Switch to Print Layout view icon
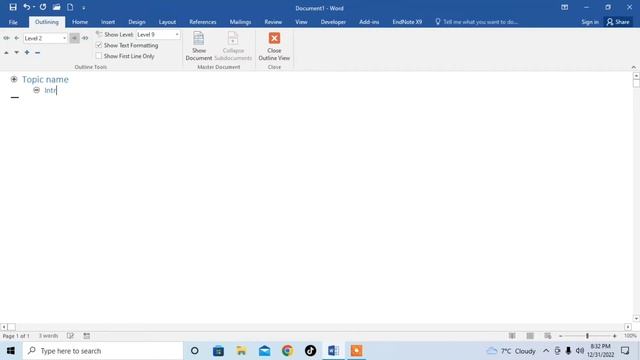This screenshot has width=640, height=360. [530, 336]
